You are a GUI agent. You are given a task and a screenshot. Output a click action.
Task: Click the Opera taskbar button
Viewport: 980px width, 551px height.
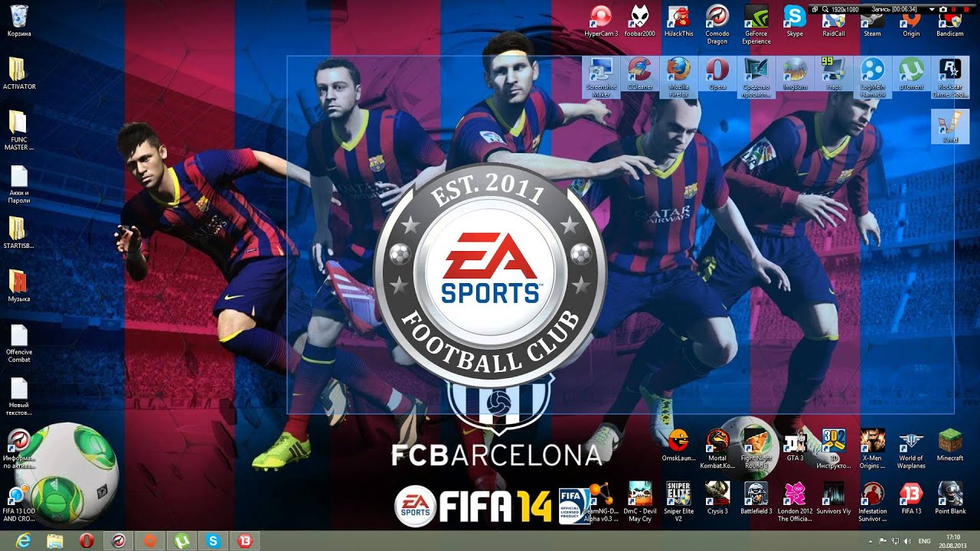click(87, 540)
